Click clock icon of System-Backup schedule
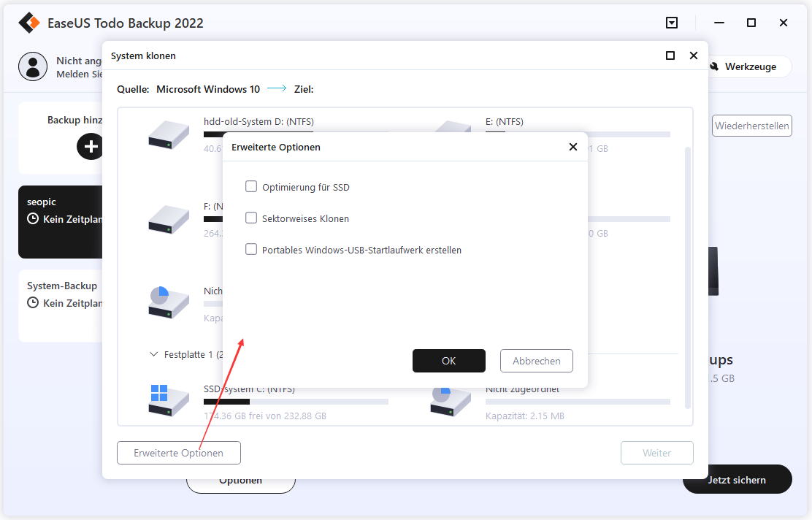 coord(33,302)
